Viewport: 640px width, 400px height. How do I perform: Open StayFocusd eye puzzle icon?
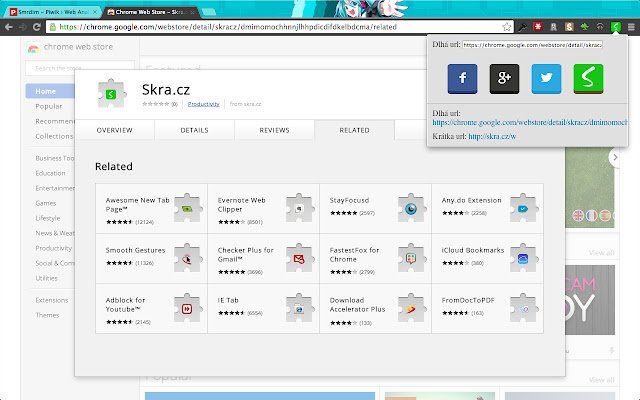(411, 208)
